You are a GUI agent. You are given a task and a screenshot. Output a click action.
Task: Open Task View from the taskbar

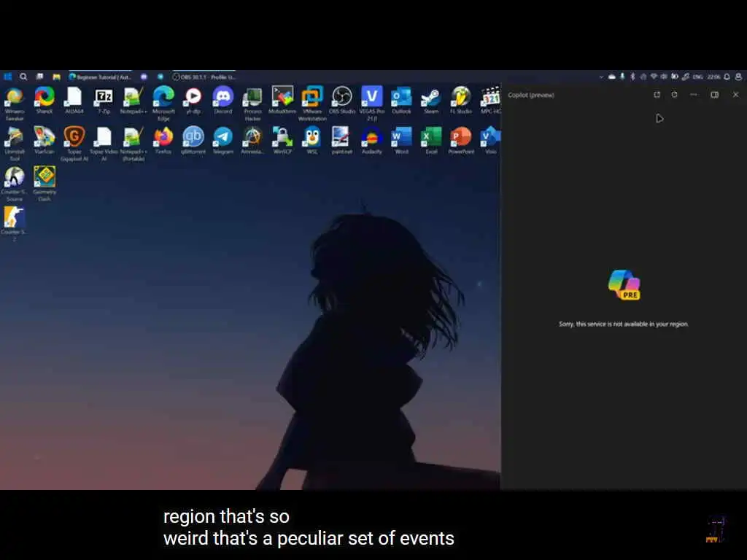pos(40,77)
